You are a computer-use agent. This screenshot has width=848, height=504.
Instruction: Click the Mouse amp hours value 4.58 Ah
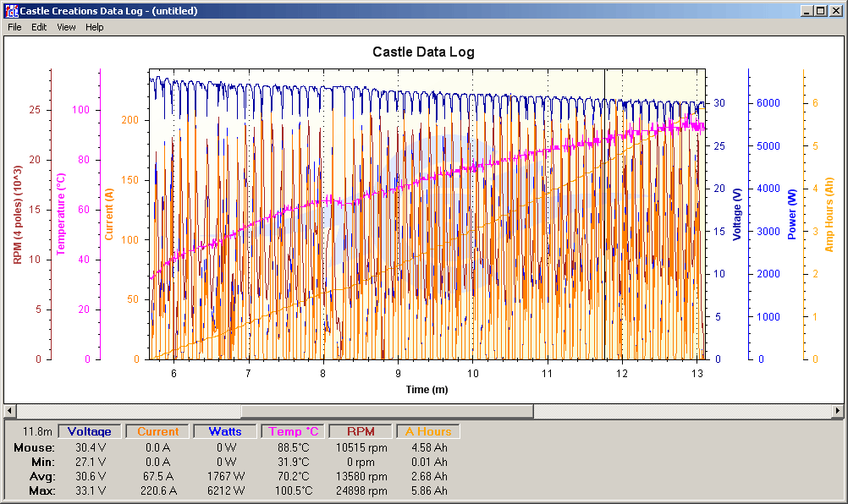429,448
